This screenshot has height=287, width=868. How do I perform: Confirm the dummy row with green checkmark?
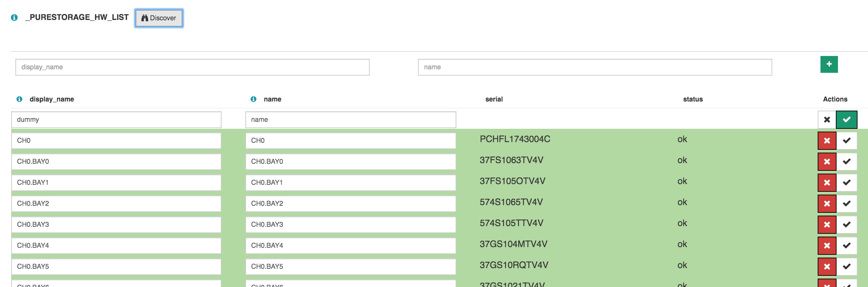click(847, 120)
